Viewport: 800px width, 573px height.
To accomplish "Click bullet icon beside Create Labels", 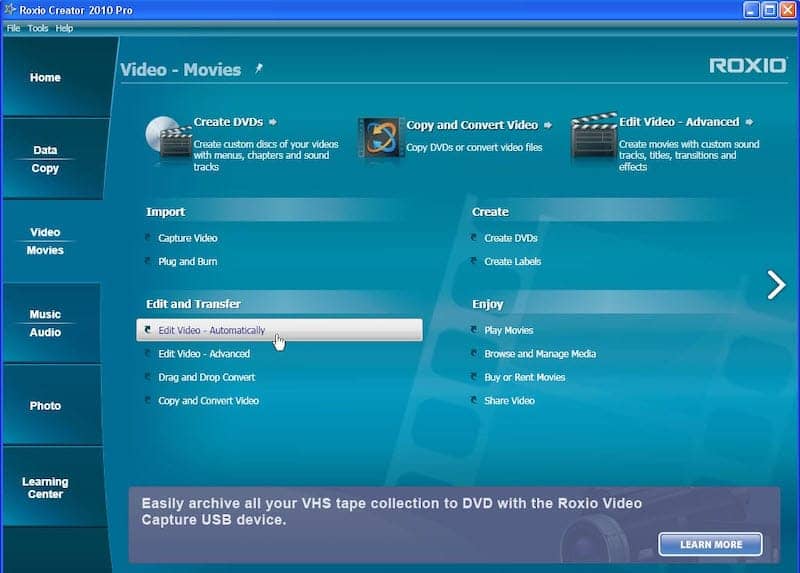I will click(x=474, y=261).
